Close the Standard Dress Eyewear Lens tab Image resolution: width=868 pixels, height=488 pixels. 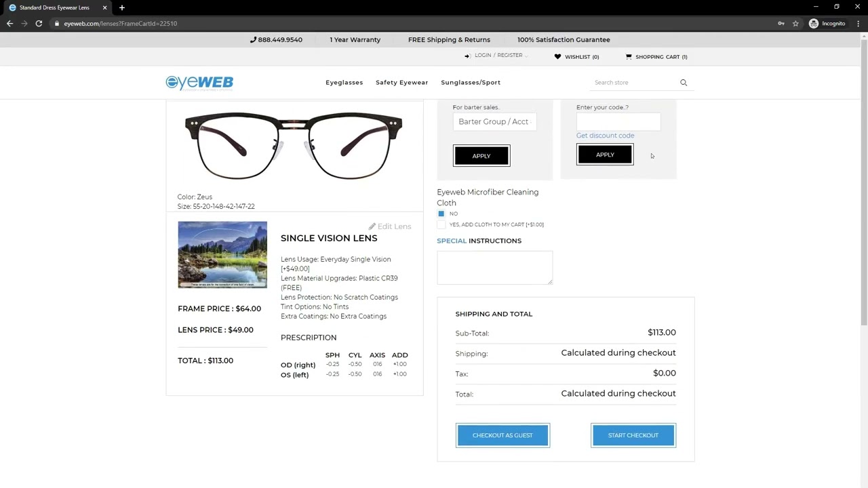coord(104,7)
